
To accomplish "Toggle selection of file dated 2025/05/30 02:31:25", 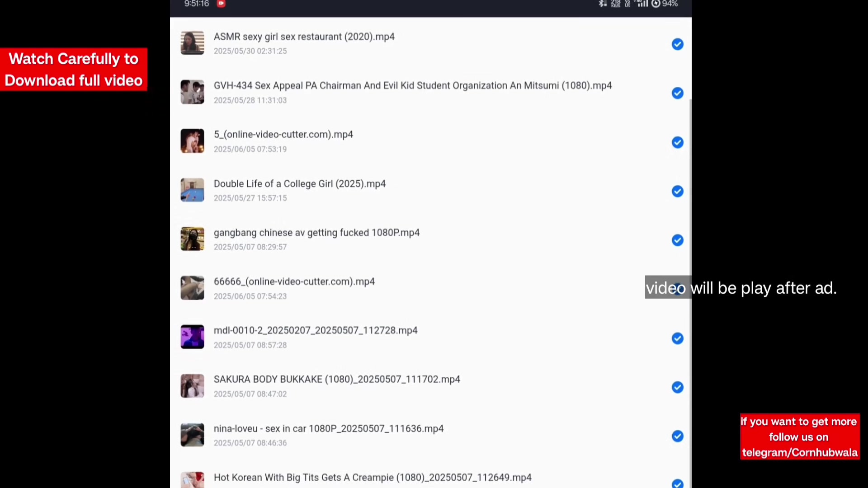I will click(677, 44).
